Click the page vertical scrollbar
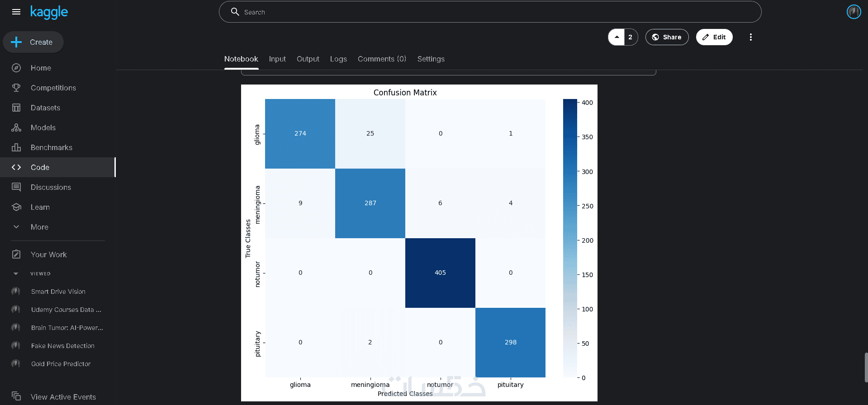868x405 pixels. tap(866, 367)
